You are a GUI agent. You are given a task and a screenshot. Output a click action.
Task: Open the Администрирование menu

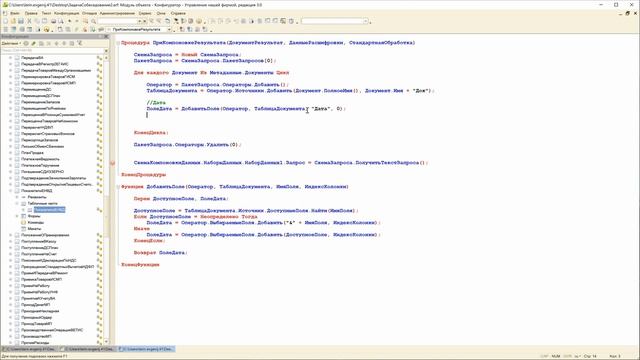pos(117,13)
